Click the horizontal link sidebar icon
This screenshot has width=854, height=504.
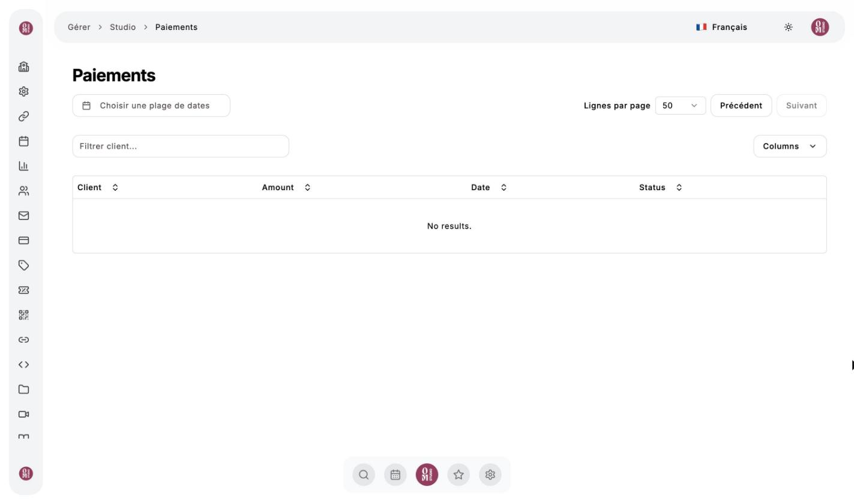point(24,340)
